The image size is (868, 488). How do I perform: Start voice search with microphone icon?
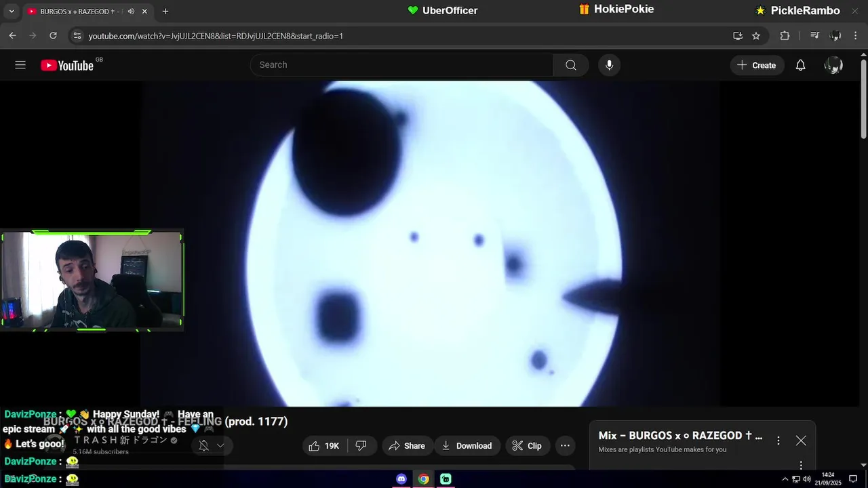(609, 65)
